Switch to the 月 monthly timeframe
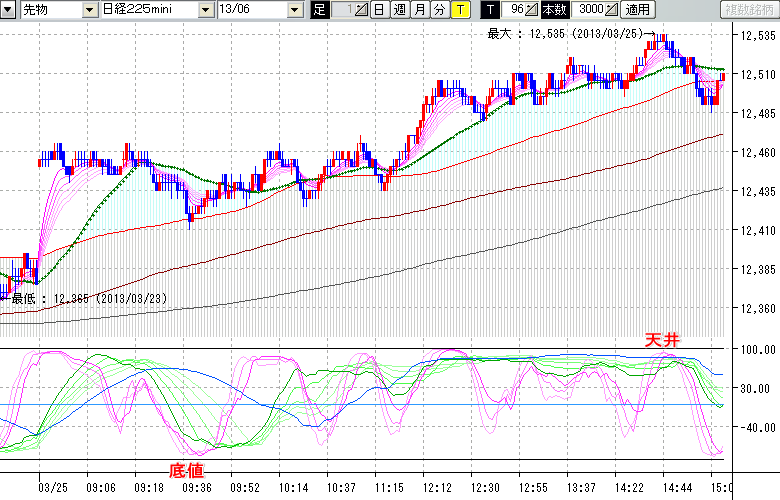The height and width of the screenshot is (500, 780). 419,10
